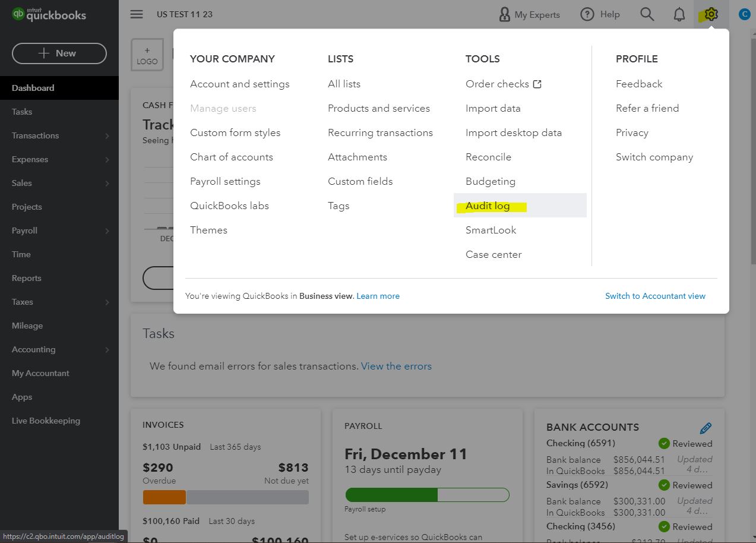Edit bank accounts with pencil icon
The width and height of the screenshot is (756, 543).
click(706, 428)
